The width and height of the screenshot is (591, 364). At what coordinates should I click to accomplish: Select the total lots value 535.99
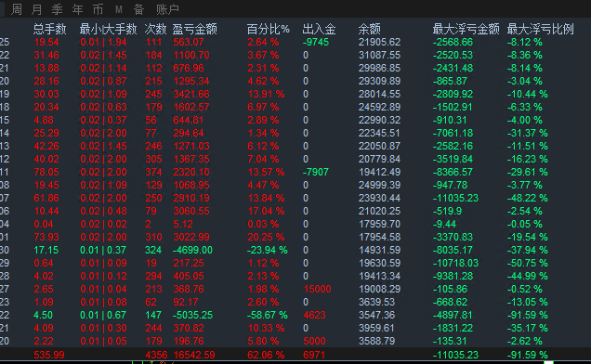(49, 355)
